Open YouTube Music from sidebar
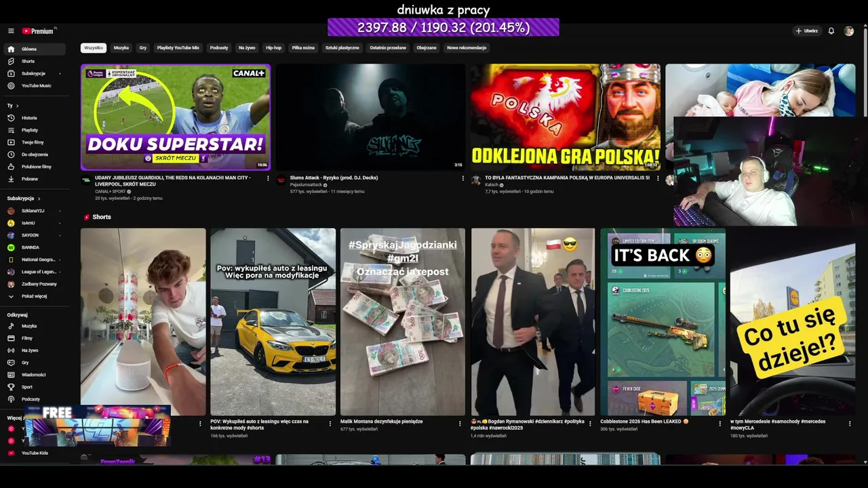The width and height of the screenshot is (868, 488). [x=34, y=85]
